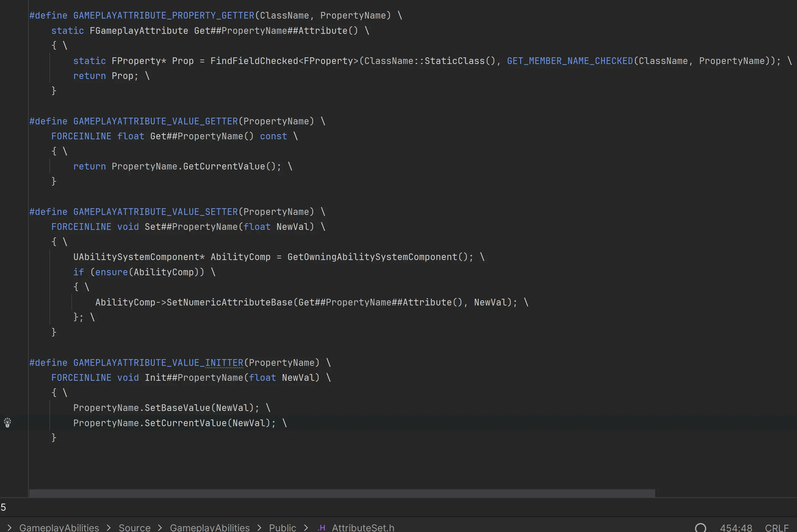Open the AttributeSet.h breadcrumb

pos(363,528)
